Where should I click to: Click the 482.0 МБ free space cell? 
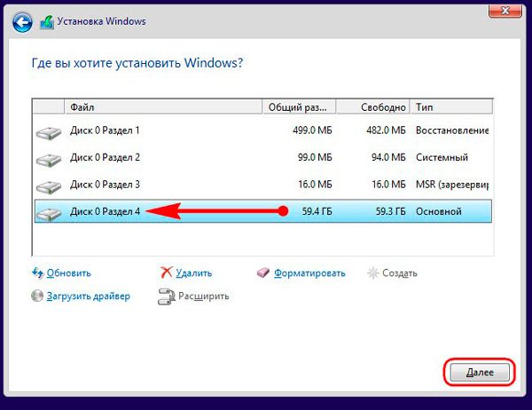[386, 130]
